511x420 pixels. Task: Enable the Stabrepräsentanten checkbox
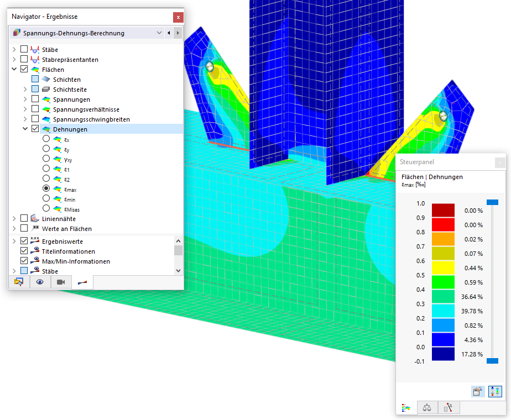pyautogui.click(x=24, y=59)
